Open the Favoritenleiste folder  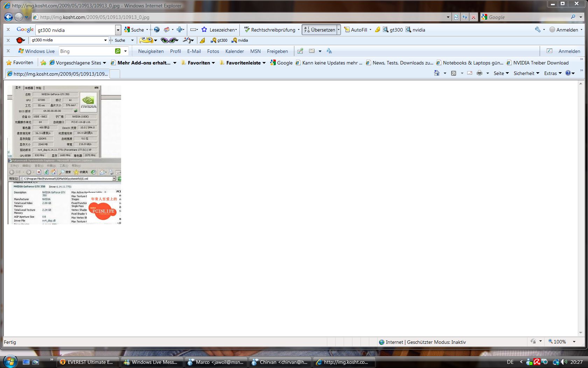[243, 63]
